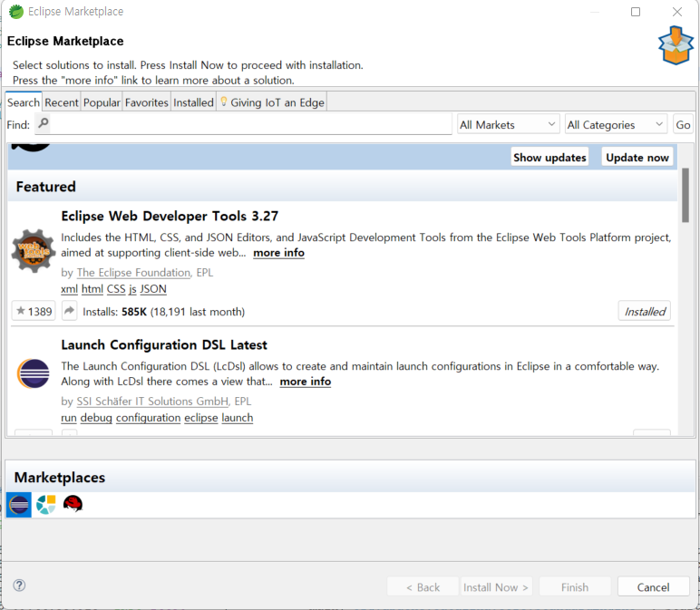Switch to the Popular tab
700x610 pixels.
pyautogui.click(x=102, y=102)
